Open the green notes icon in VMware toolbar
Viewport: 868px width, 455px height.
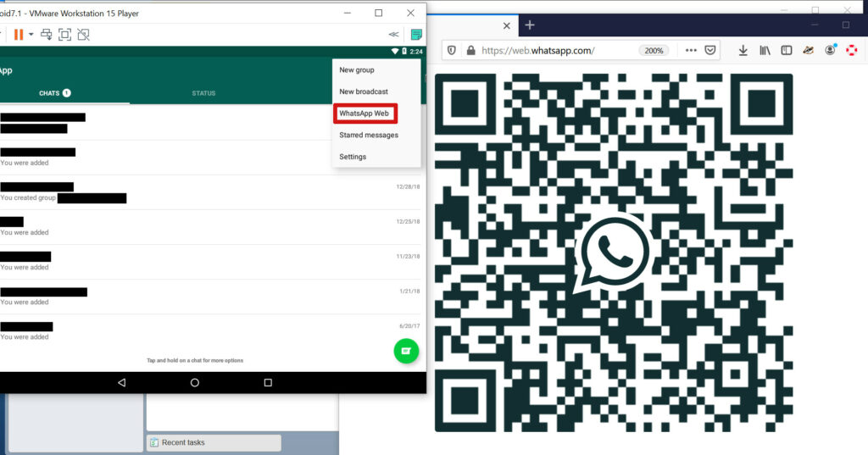[x=416, y=35]
